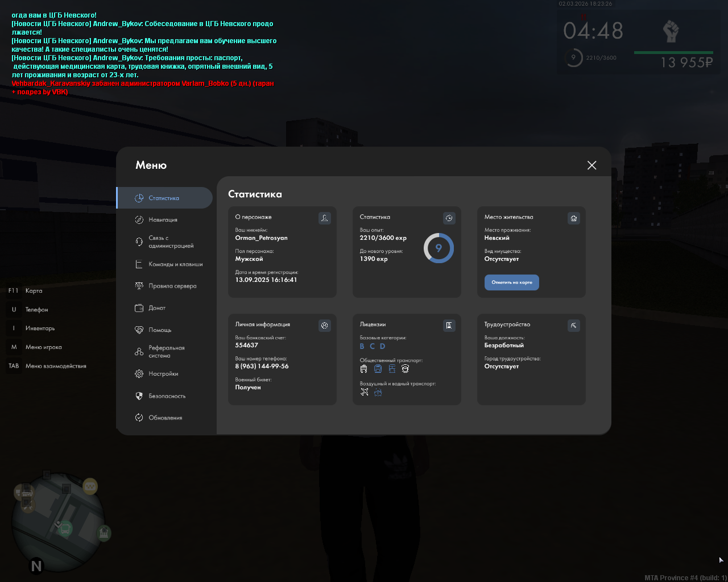Screen dimensions: 728x582
Task: Open Связь с администрацией section
Action: pyautogui.click(x=171, y=242)
